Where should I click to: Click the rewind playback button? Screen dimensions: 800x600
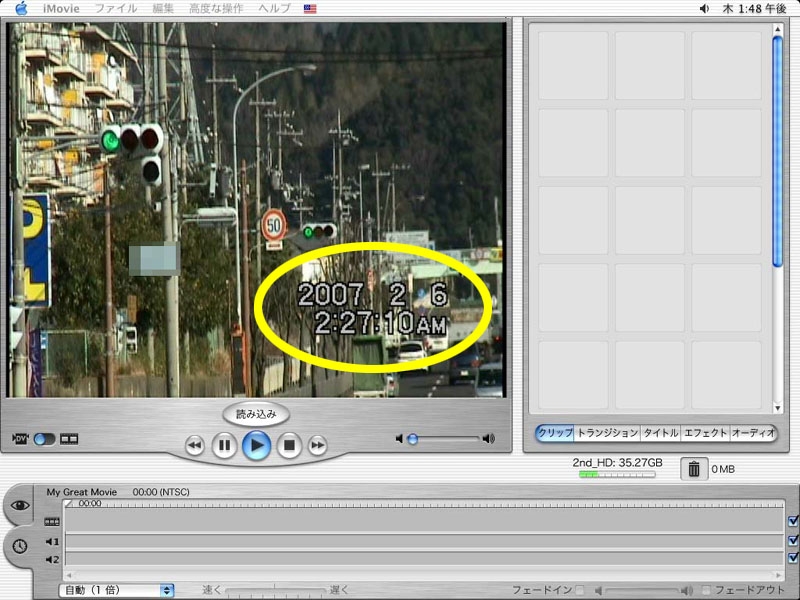[x=194, y=445]
